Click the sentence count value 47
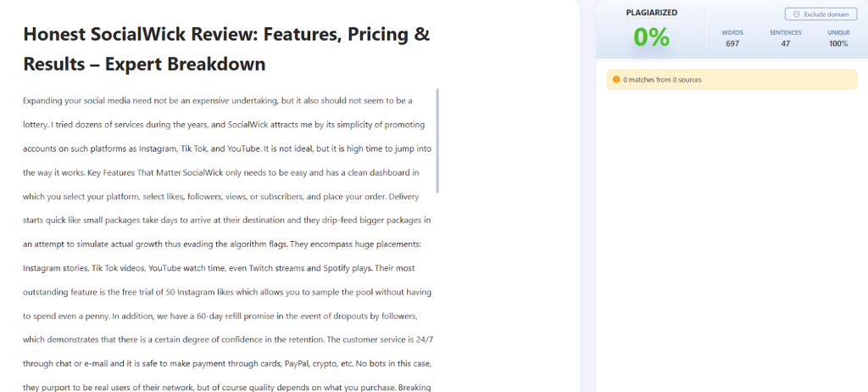This screenshot has width=868, height=392. click(785, 44)
